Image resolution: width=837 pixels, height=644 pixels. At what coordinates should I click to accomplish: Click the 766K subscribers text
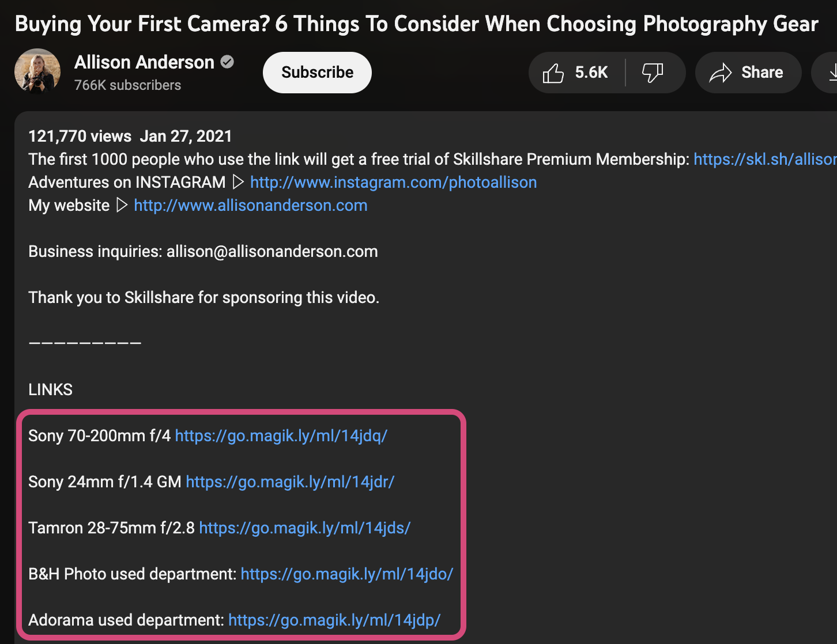point(127,85)
